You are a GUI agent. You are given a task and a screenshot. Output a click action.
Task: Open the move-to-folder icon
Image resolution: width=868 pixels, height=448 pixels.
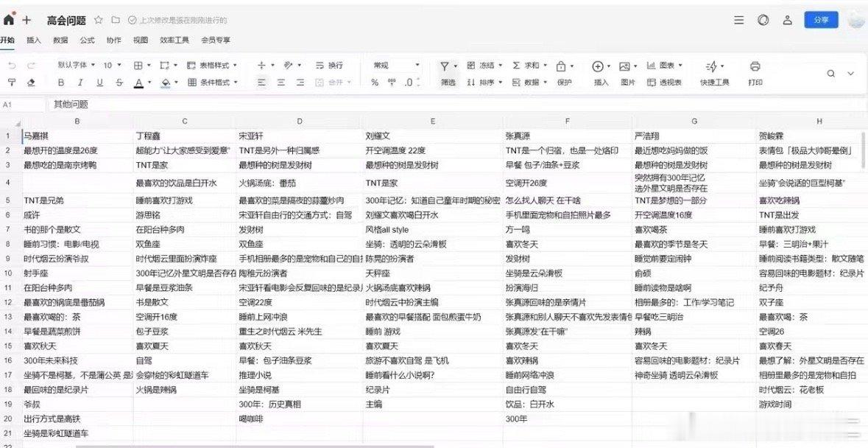point(115,20)
